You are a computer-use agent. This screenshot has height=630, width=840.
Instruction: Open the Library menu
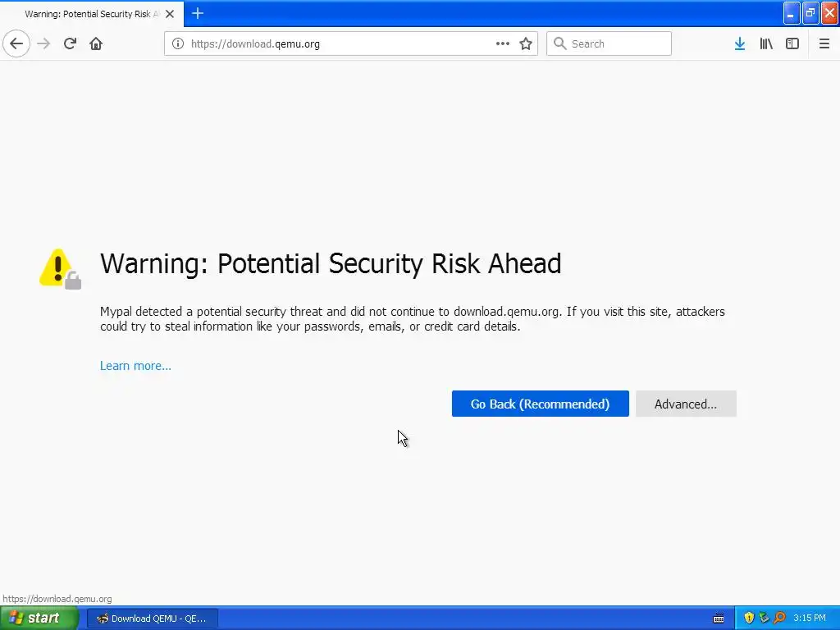pos(766,44)
